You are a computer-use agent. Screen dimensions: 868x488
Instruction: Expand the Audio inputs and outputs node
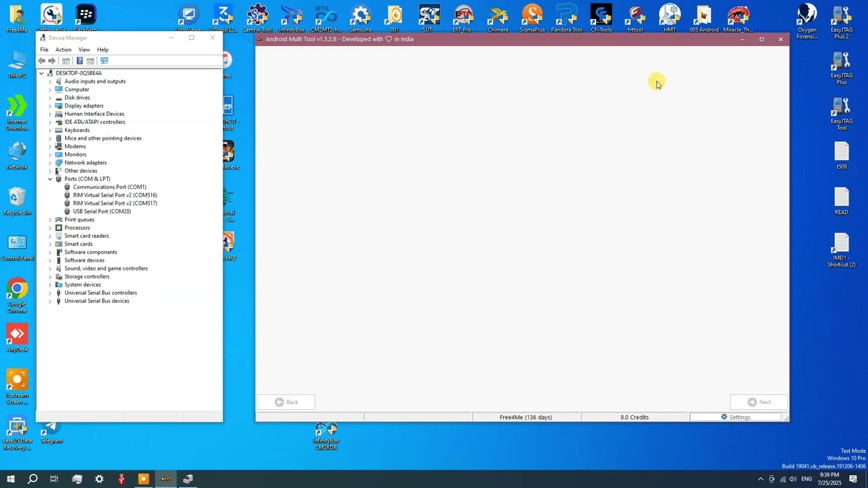coord(50,81)
